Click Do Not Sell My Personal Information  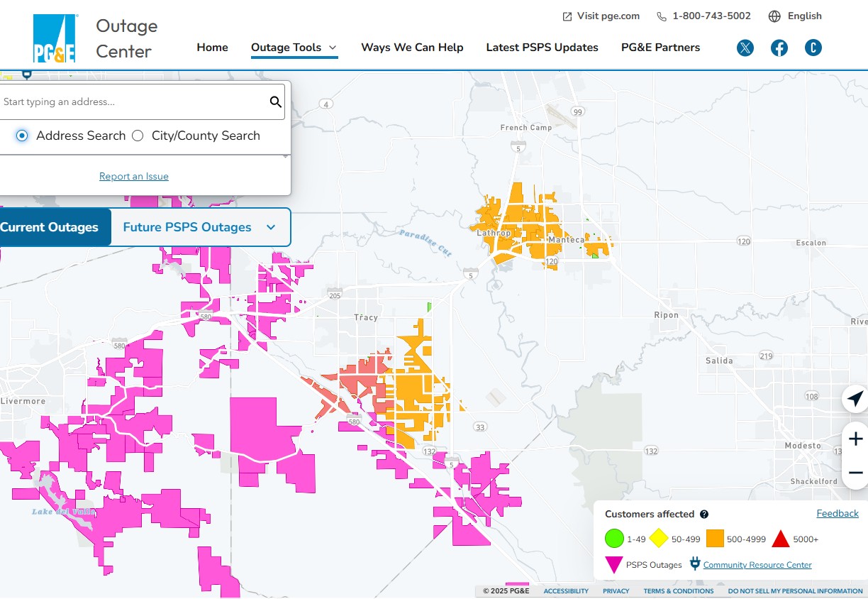(x=796, y=591)
